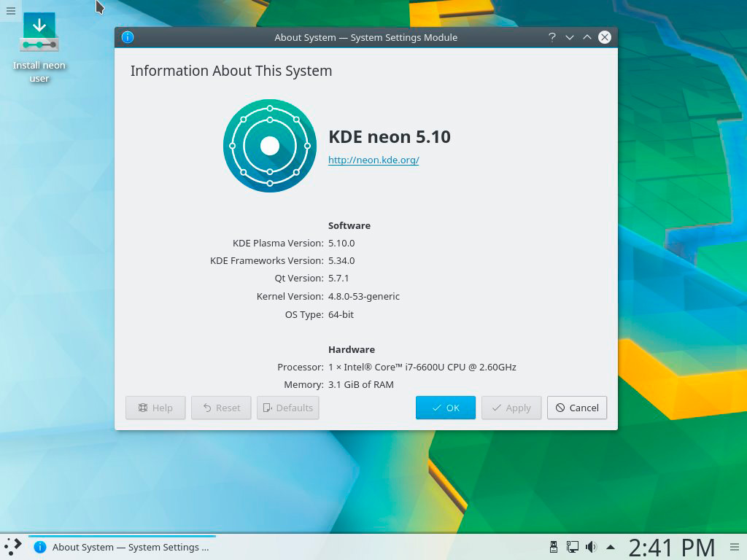Viewport: 747px width, 560px height.
Task: Expand the hidden system tray icons arrow
Action: pos(611,547)
